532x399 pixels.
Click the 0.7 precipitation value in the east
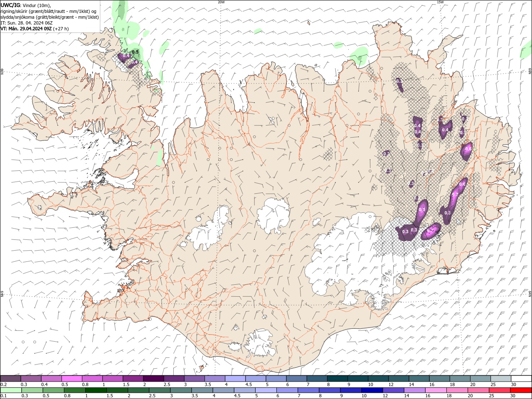point(455,195)
